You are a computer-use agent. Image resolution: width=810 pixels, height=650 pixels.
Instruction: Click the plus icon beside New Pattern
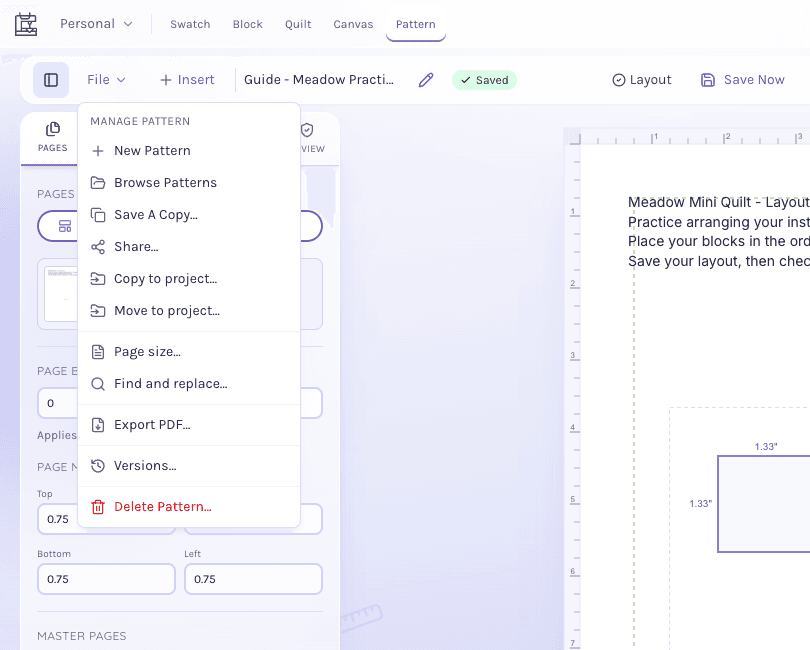[98, 151]
